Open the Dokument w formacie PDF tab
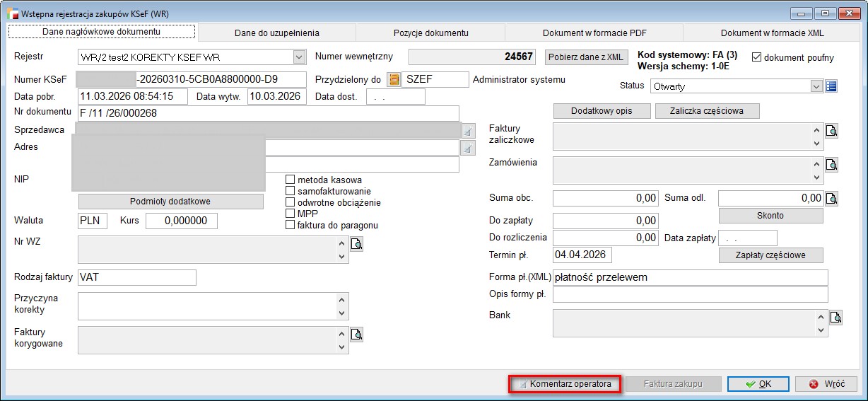 pyautogui.click(x=594, y=33)
